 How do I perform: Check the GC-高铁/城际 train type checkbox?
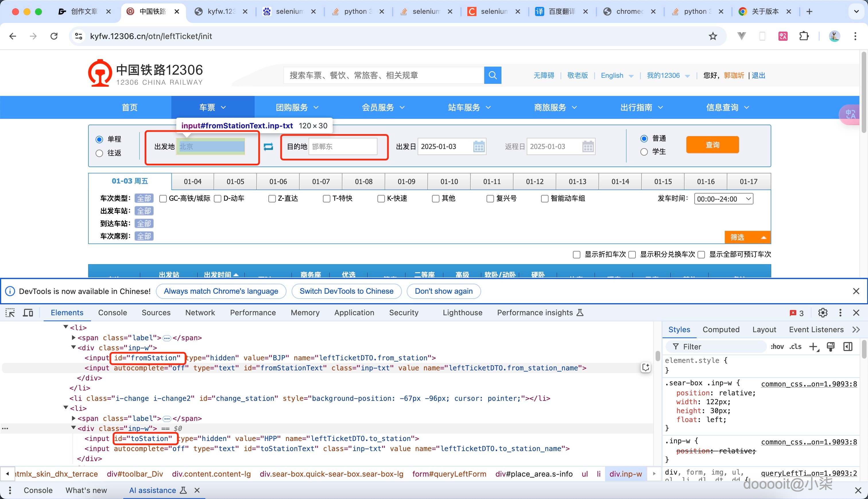click(163, 199)
